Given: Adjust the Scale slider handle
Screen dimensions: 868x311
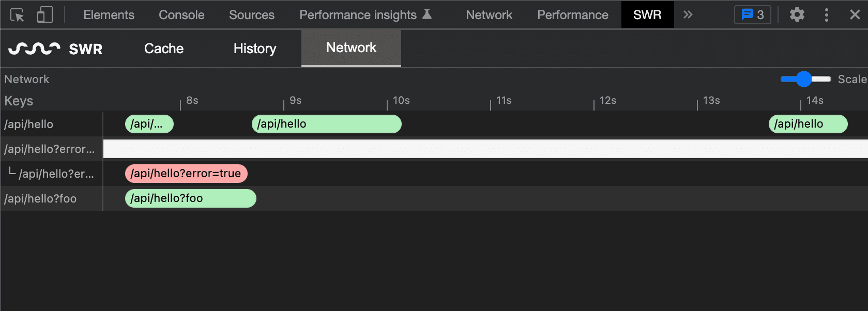Looking at the screenshot, I should point(805,79).
